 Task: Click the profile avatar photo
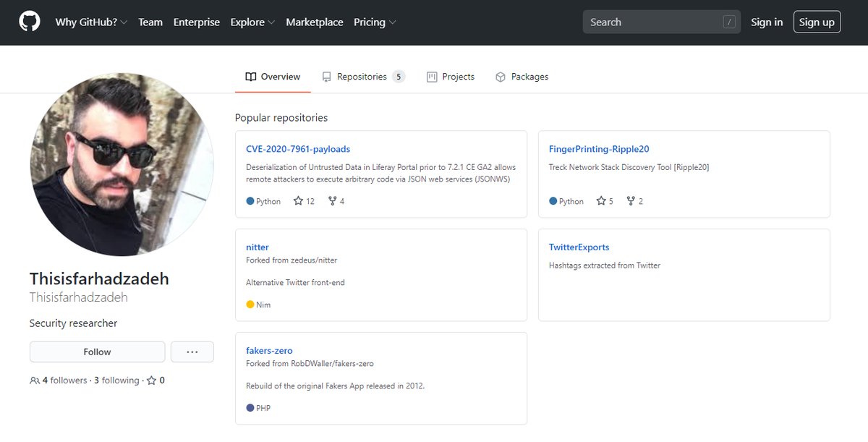122,164
